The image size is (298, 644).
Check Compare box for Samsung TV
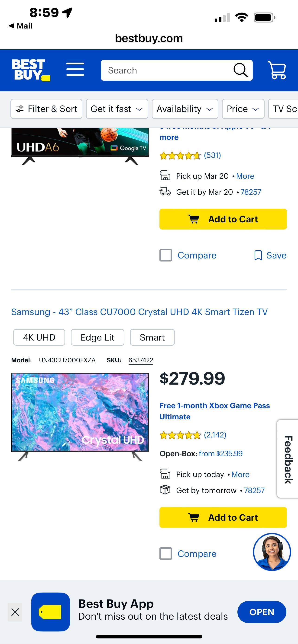click(166, 554)
